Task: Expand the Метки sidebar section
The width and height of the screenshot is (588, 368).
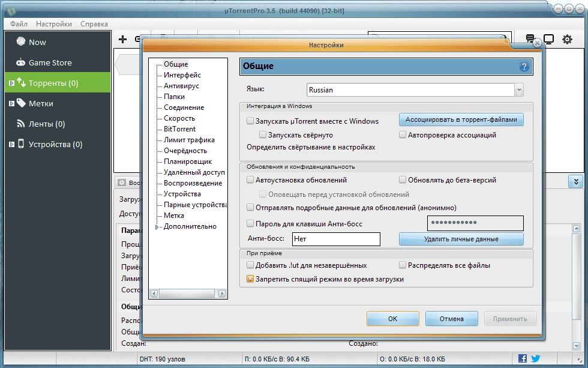Action: point(11,103)
